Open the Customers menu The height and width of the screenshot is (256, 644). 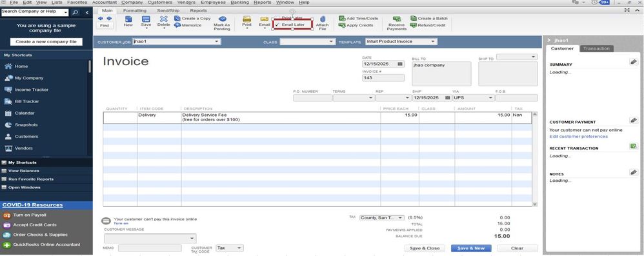coord(160,3)
